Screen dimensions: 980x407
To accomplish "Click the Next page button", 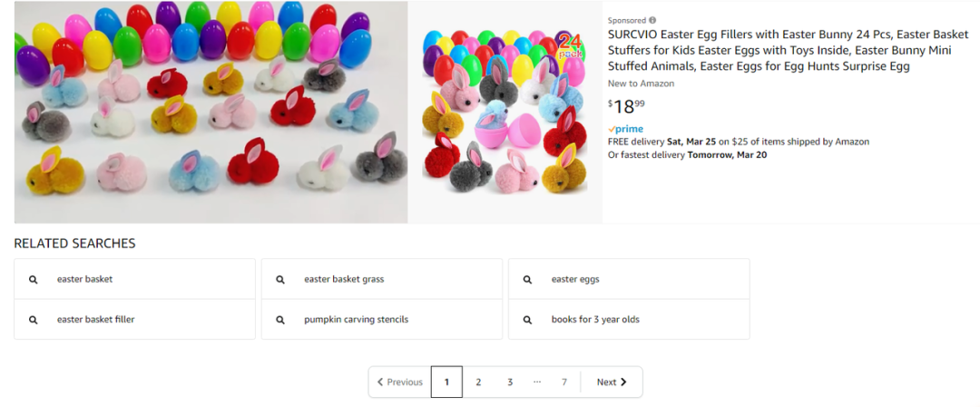I will coord(612,382).
